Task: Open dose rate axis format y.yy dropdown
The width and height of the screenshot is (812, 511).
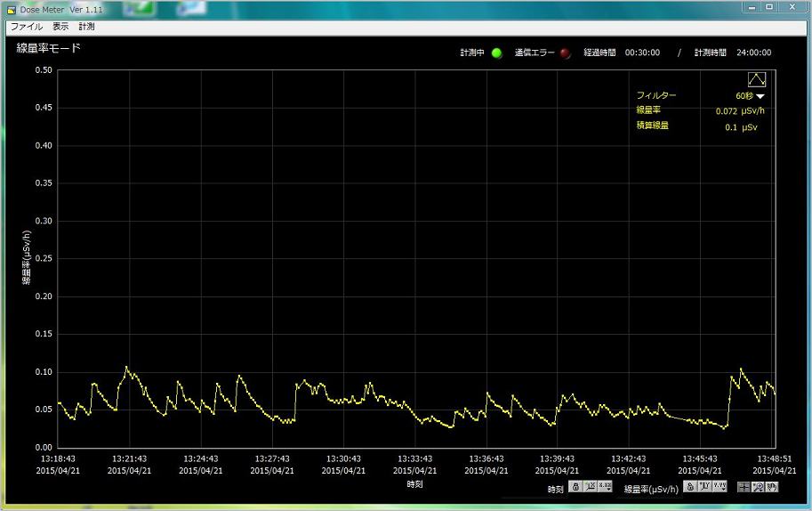Action: 719,487
